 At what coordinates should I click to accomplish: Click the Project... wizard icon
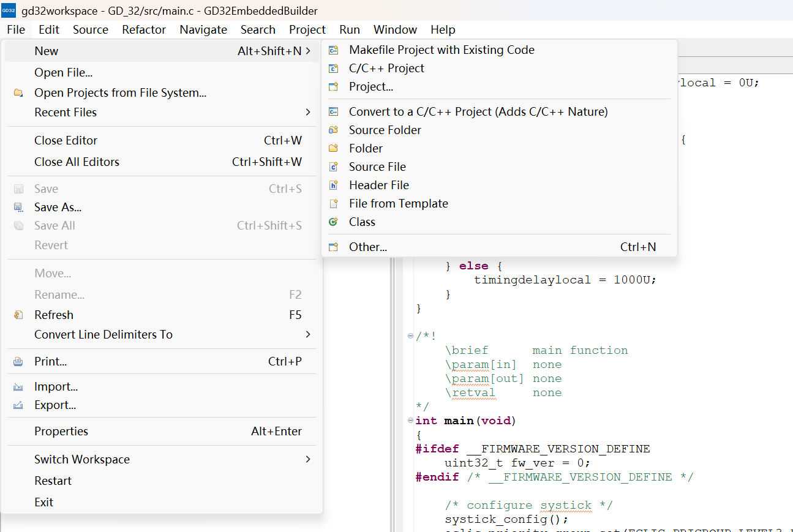[x=333, y=87]
